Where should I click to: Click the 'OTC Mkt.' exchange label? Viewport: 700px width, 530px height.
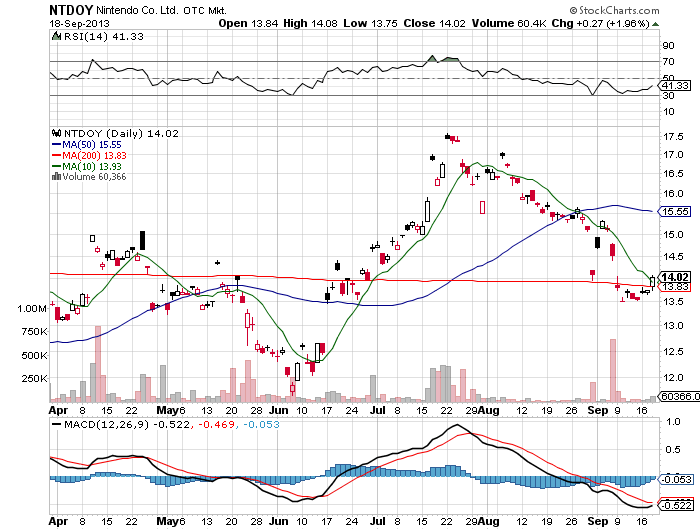(205, 10)
